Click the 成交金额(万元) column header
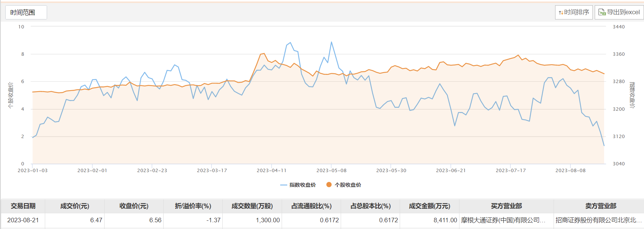Image resolution: width=644 pixels, height=229 pixels. coord(430,206)
